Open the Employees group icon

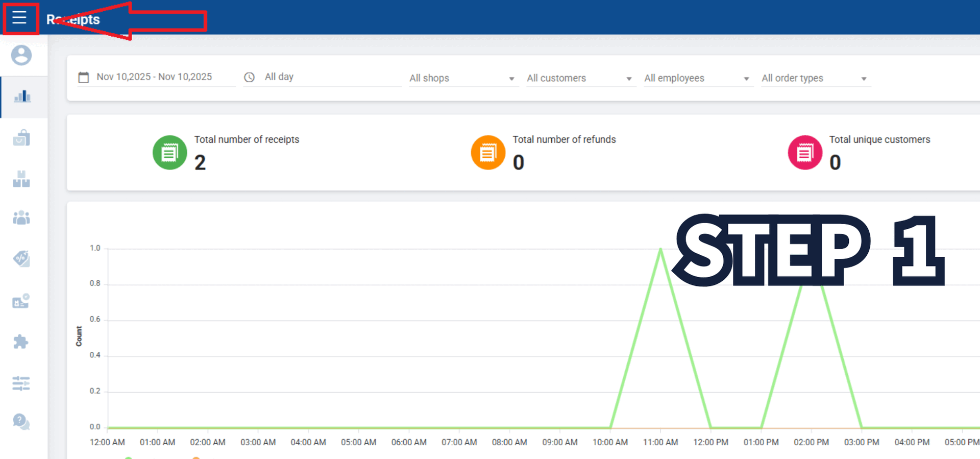(21, 219)
